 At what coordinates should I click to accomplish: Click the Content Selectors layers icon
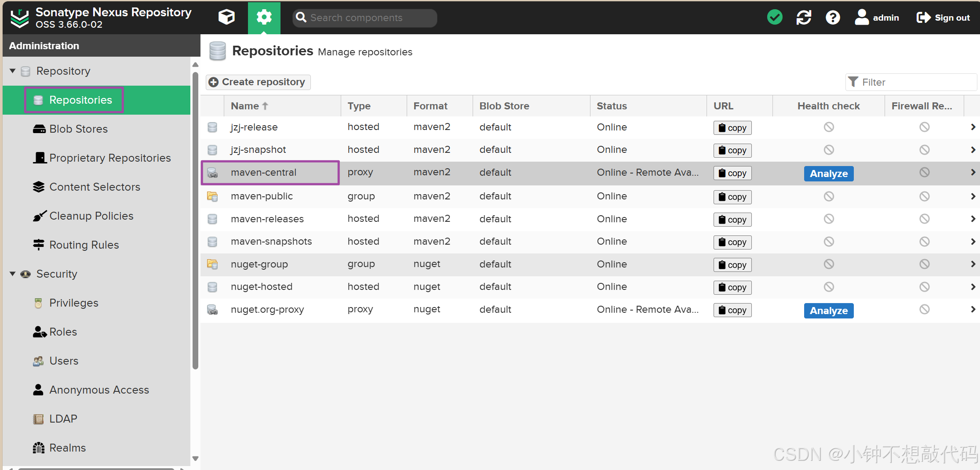(39, 187)
